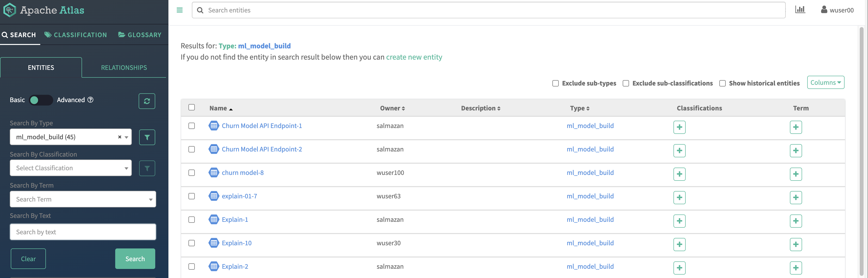Screen dimensions: 868x278
Task: Switch to the Relationships tab
Action: [124, 67]
